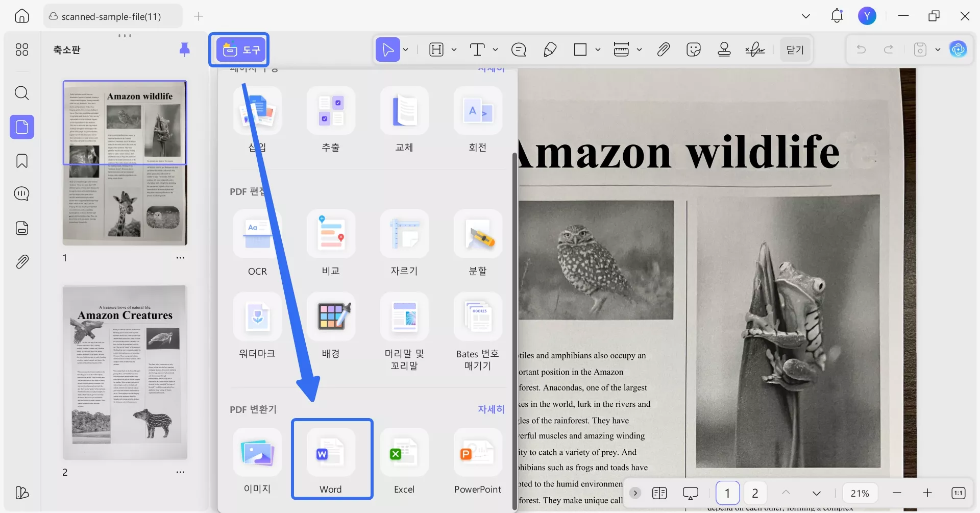Select the measurement ruler tool
The image size is (980, 513).
coord(621,50)
